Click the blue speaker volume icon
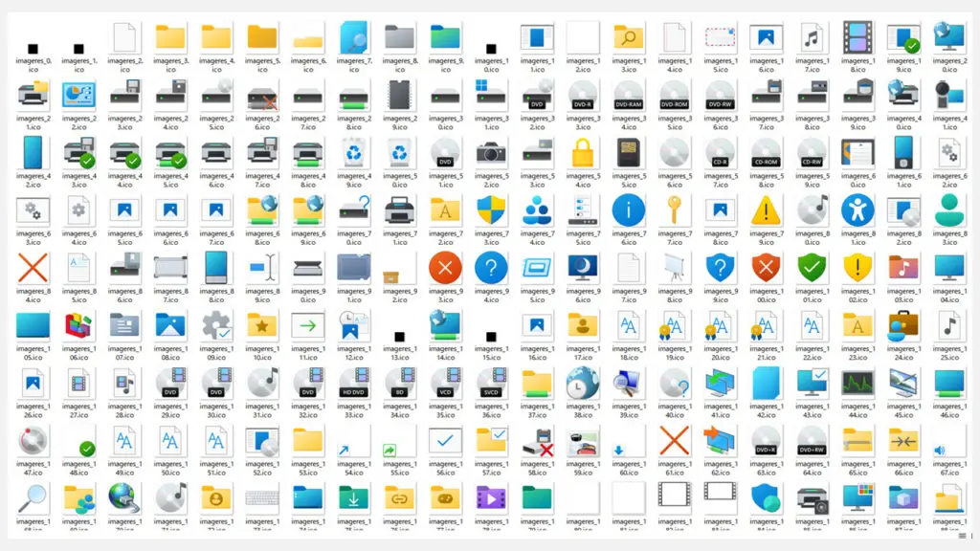 pyautogui.click(x=949, y=444)
